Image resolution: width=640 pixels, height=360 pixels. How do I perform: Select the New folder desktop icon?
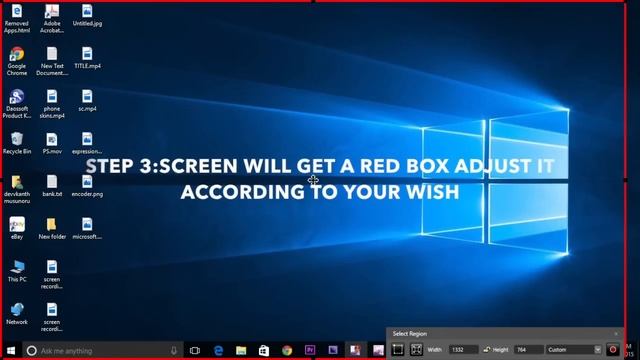52,228
